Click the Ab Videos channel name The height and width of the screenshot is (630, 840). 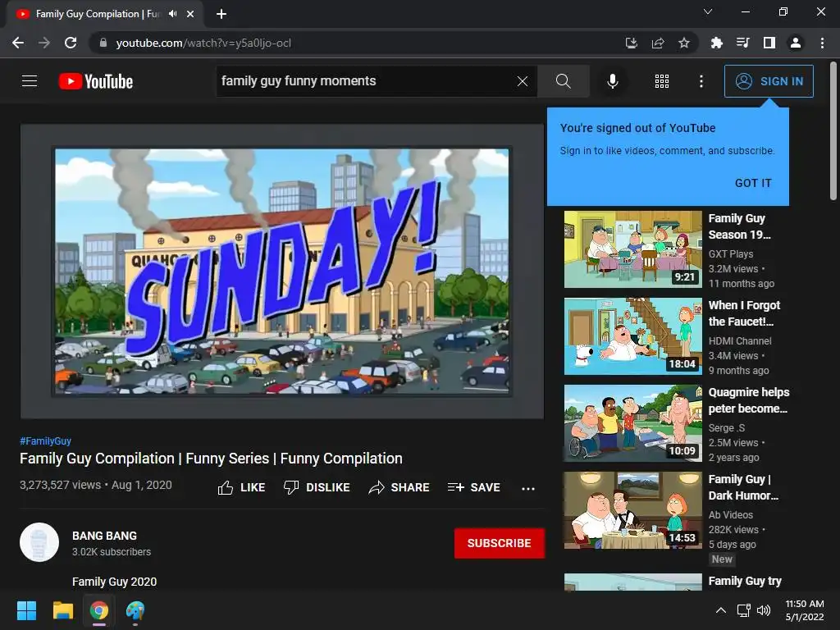[731, 515]
